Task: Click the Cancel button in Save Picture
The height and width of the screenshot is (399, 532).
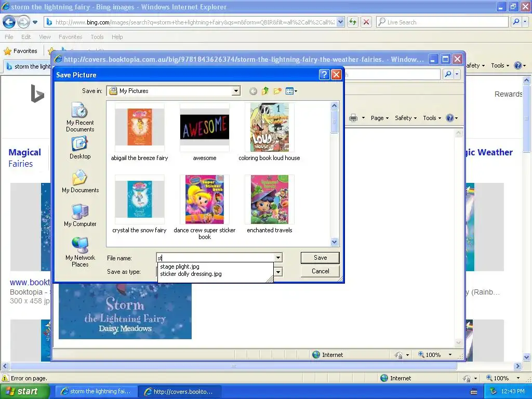Action: coord(320,271)
